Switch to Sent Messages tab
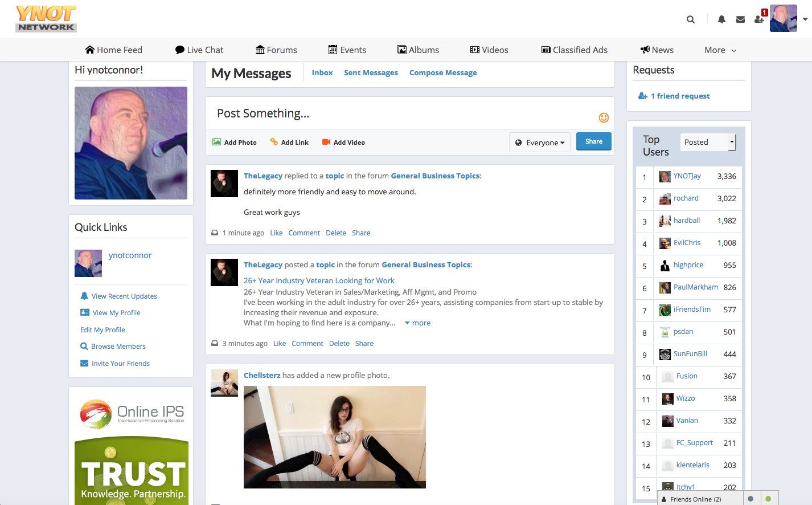This screenshot has height=505, width=812. click(x=371, y=72)
